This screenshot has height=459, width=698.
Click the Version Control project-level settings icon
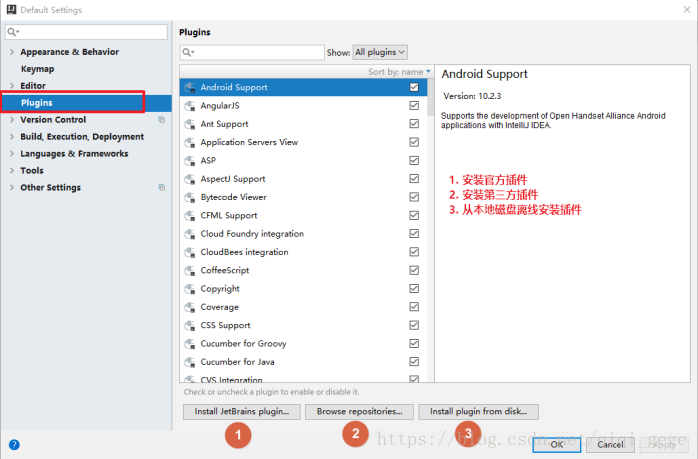(162, 119)
